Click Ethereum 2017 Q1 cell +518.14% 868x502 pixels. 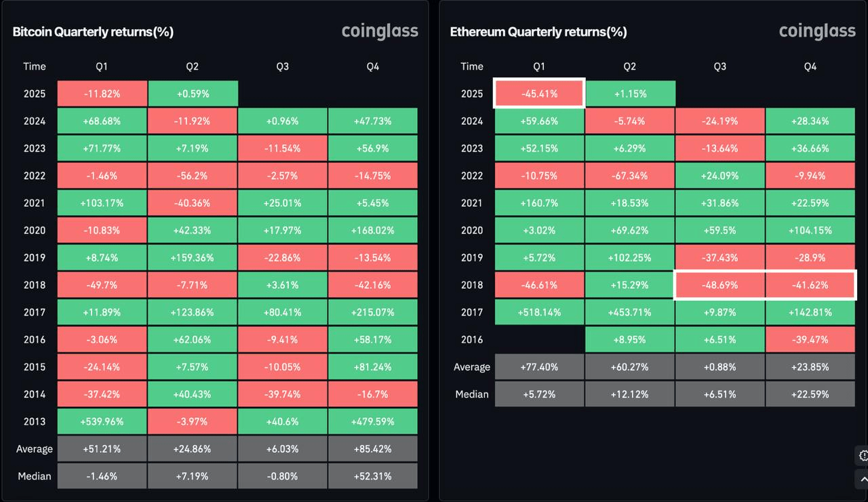pyautogui.click(x=539, y=312)
